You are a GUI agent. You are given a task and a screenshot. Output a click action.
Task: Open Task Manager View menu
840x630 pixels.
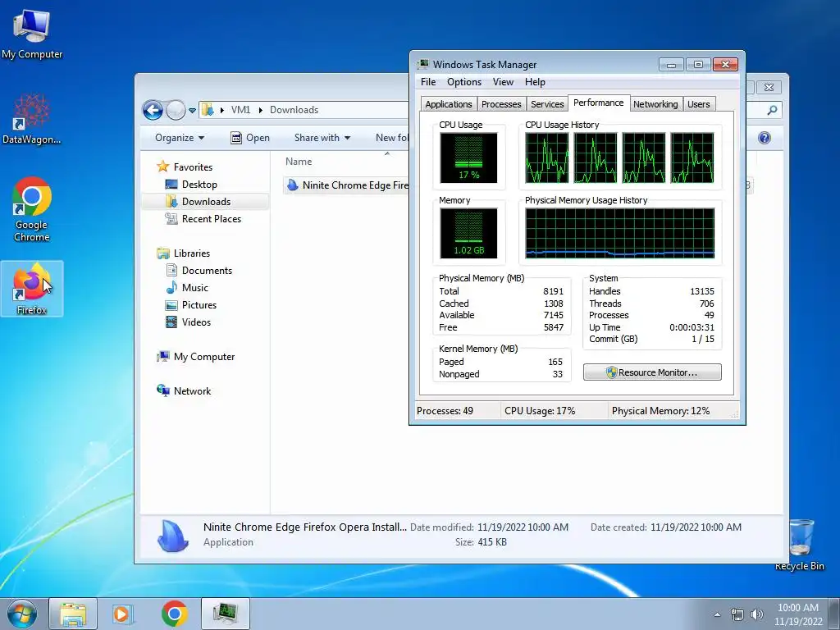click(503, 82)
